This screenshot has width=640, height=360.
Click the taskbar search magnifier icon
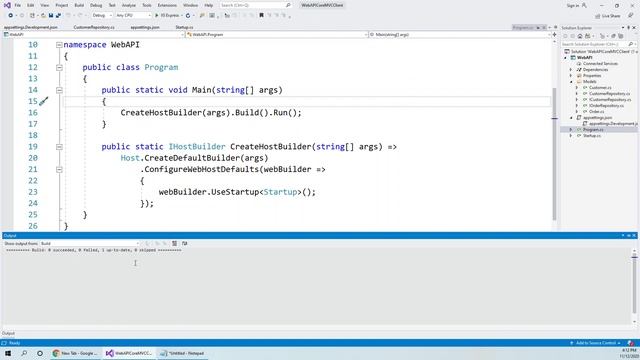pos(24,353)
